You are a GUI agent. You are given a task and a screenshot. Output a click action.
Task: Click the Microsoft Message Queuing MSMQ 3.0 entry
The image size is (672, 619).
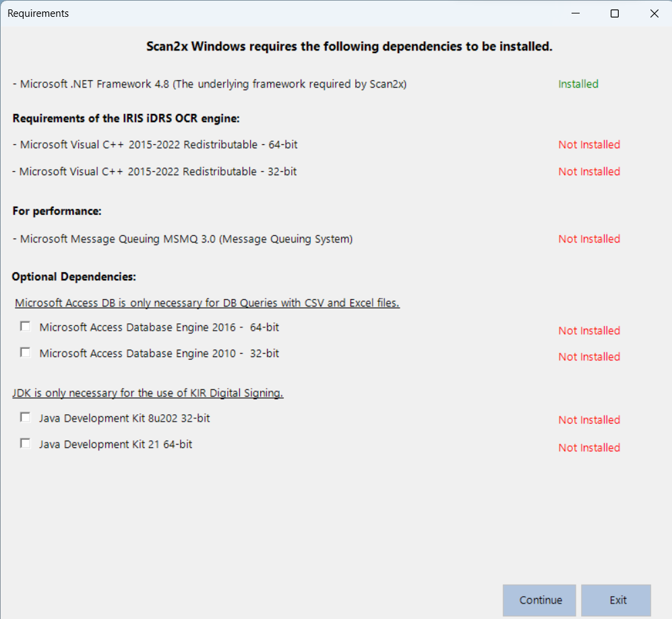183,239
